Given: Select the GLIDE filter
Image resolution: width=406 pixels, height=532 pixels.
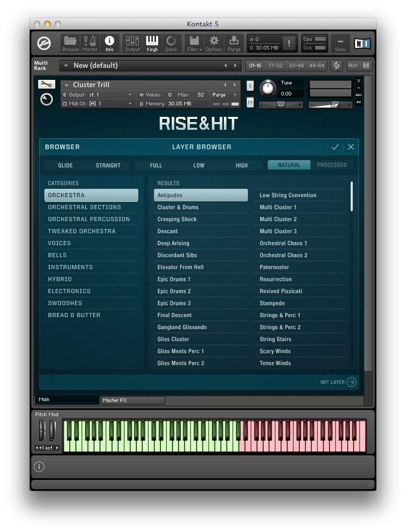Looking at the screenshot, I should 65,165.
